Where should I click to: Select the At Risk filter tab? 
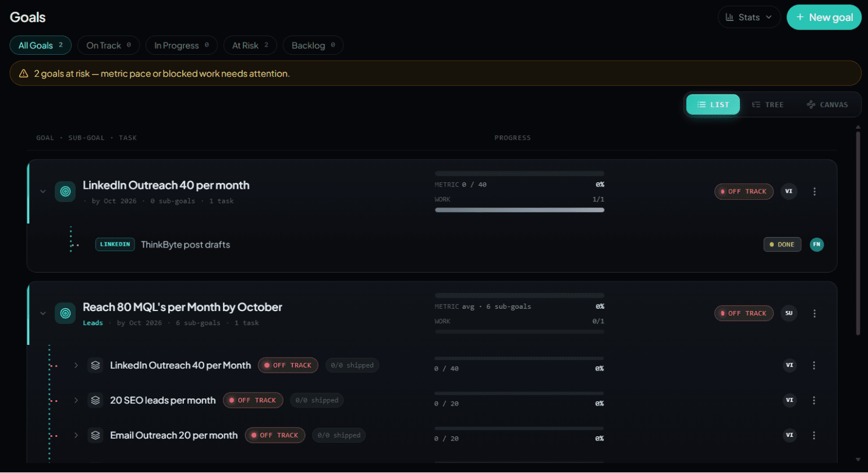(250, 45)
